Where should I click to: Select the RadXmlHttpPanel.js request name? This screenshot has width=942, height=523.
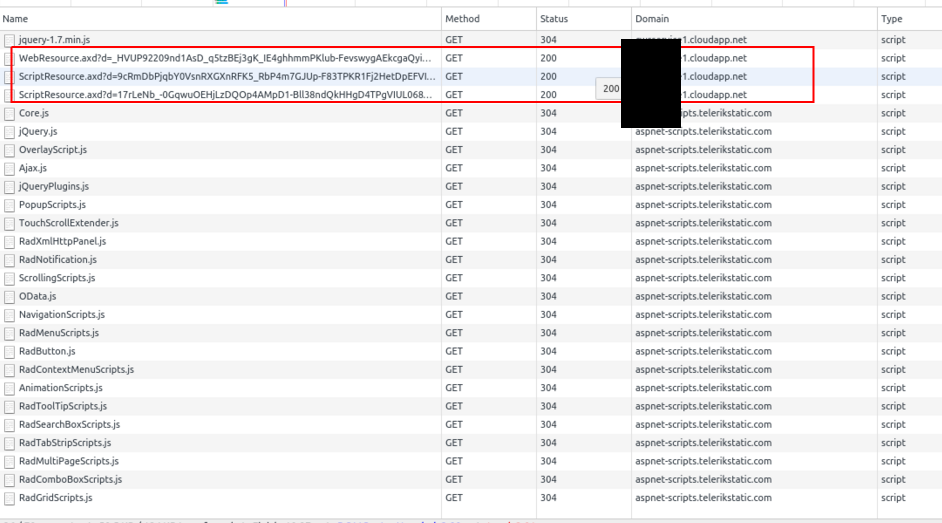[62, 241]
